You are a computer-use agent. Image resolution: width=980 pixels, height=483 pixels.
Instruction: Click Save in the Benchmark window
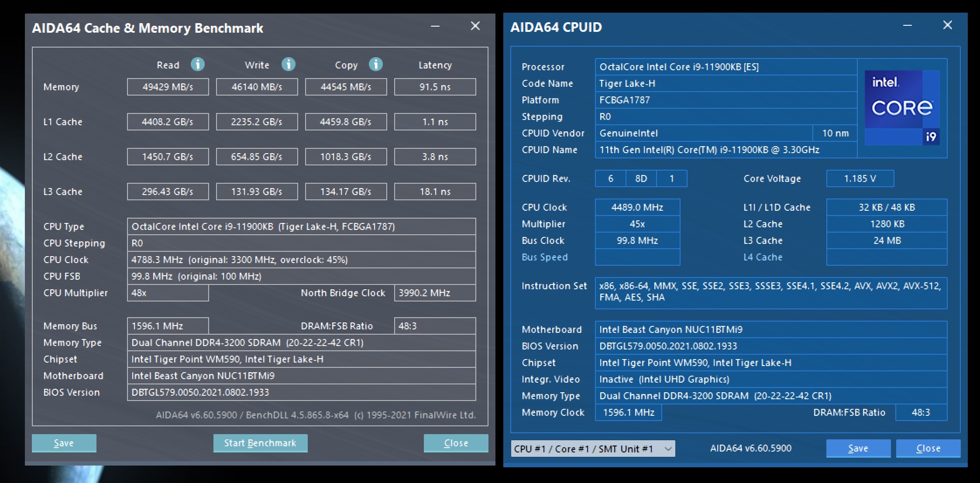pos(64,443)
